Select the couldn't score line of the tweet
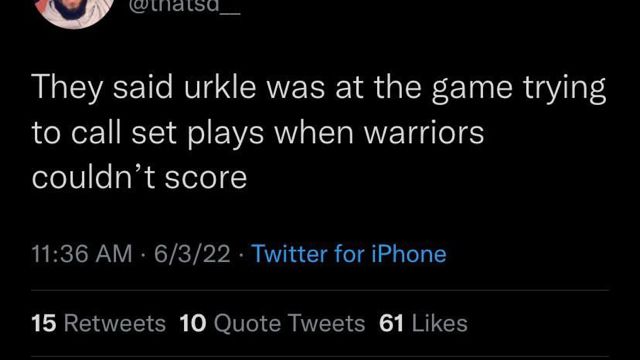Image resolution: width=640 pixels, height=360 pixels. (x=140, y=178)
